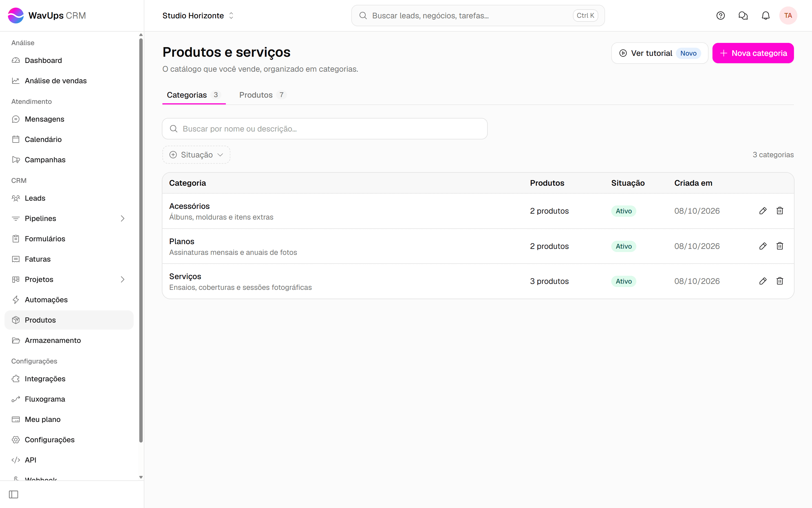Image resolution: width=812 pixels, height=508 pixels.
Task: Open Produtos in the sidebar
Action: tap(69, 320)
